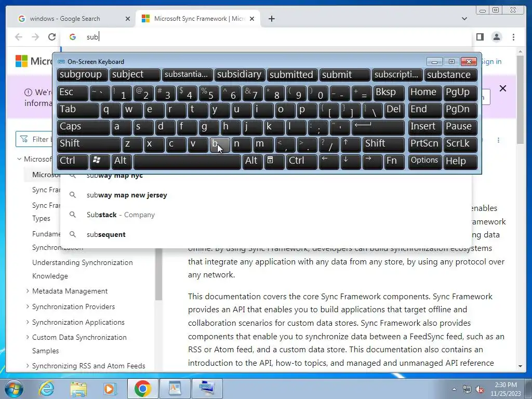Toggle the Fn key on the keyboard
Screen dimensions: 532x399
(394, 162)
